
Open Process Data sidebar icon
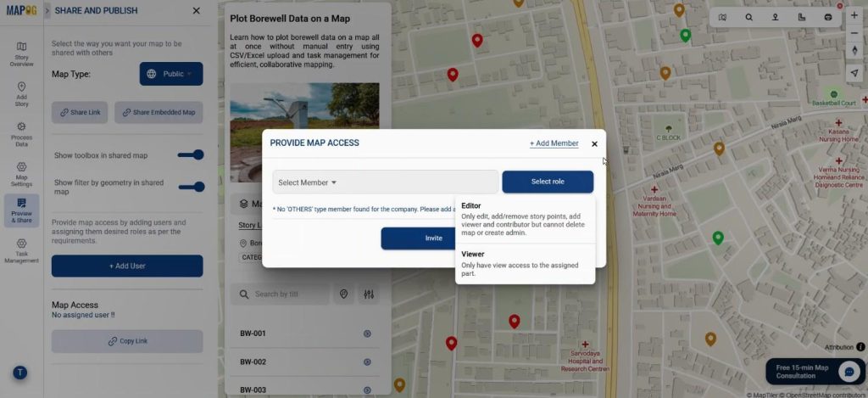[x=21, y=134]
